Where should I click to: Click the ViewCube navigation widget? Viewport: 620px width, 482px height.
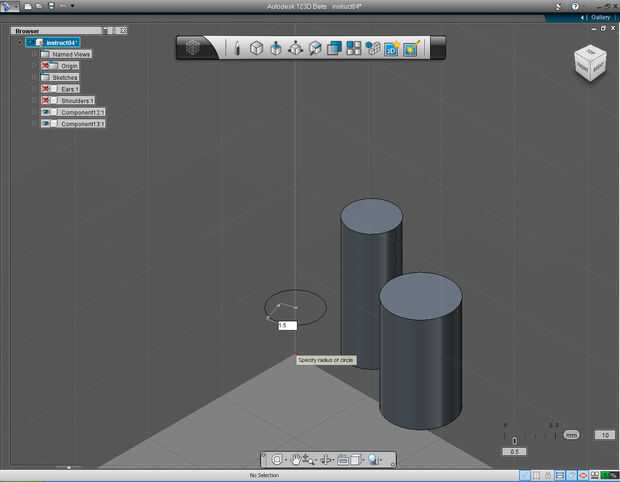click(x=588, y=63)
